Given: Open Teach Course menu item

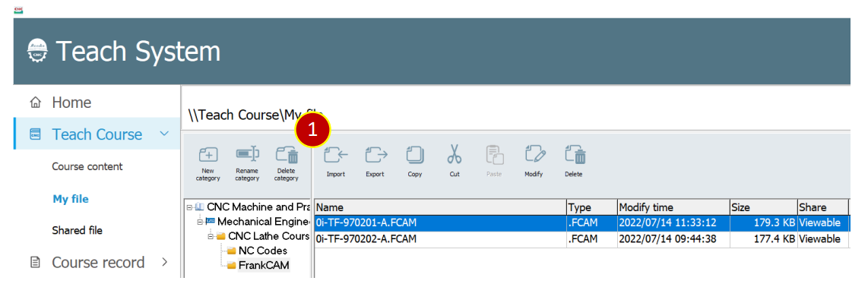Looking at the screenshot, I should (x=97, y=135).
